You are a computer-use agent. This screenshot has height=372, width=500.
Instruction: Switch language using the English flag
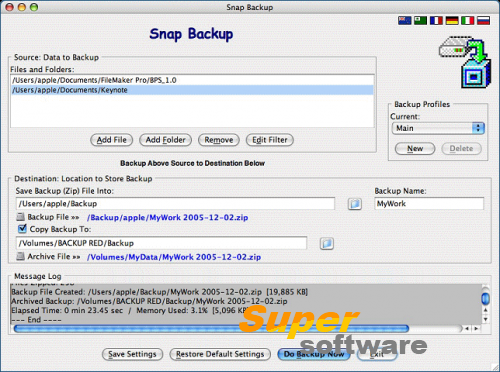[x=405, y=21]
